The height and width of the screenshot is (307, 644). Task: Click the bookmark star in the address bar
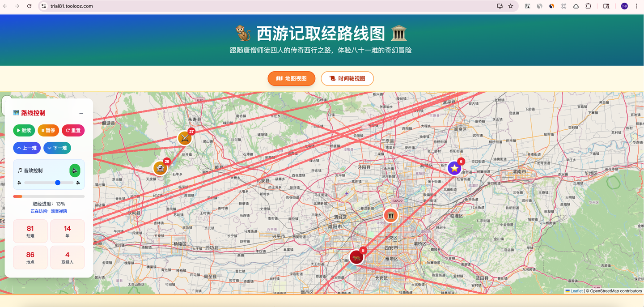(510, 6)
